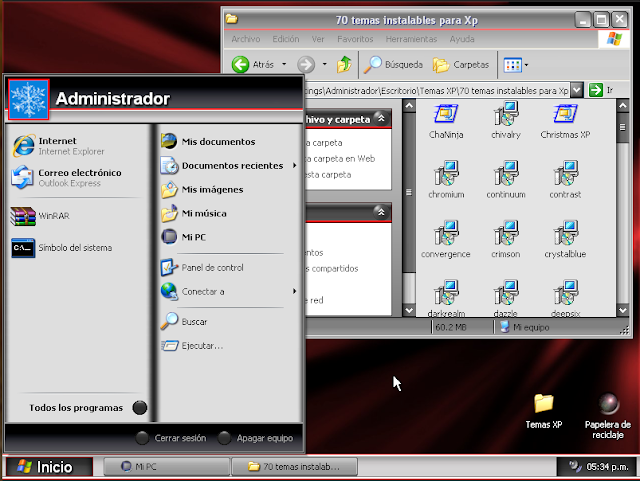640x481 pixels.
Task: Click the Atrás back button
Action: [x=253, y=65]
